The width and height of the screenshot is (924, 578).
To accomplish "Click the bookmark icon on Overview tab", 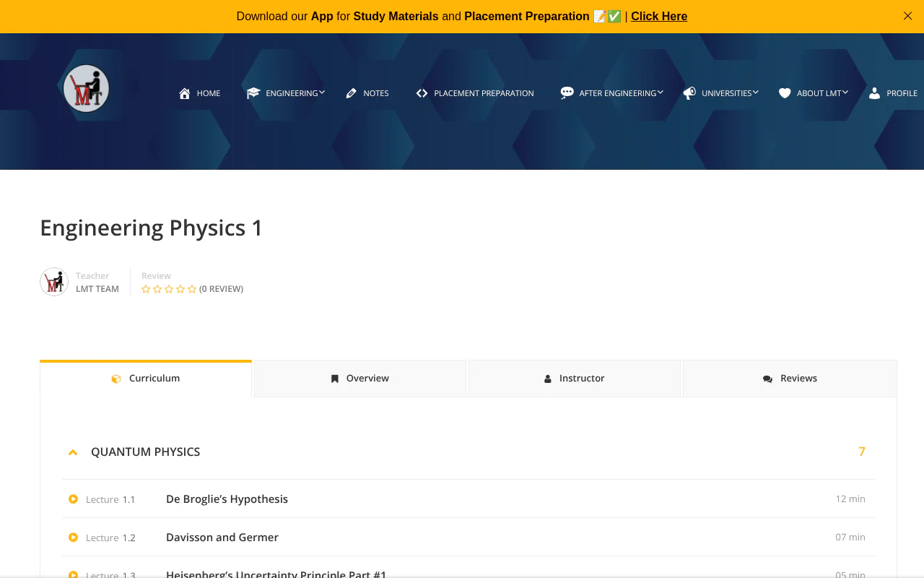I will [x=335, y=379].
